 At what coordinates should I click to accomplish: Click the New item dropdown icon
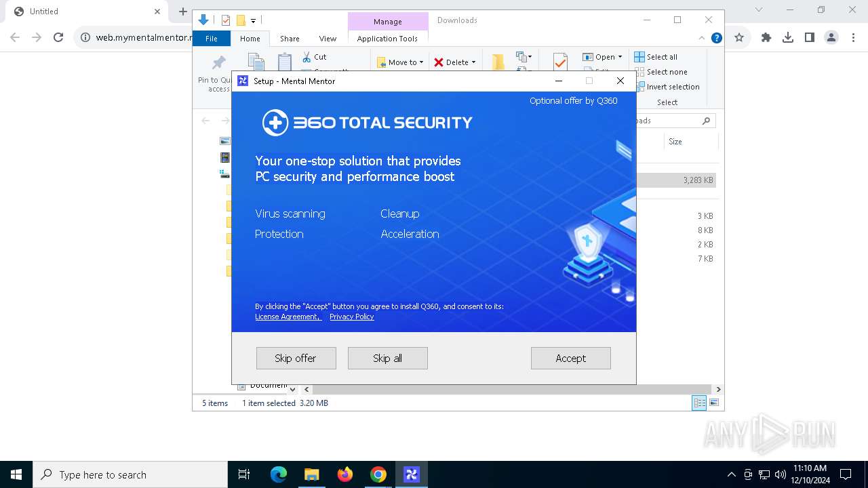pyautogui.click(x=524, y=57)
